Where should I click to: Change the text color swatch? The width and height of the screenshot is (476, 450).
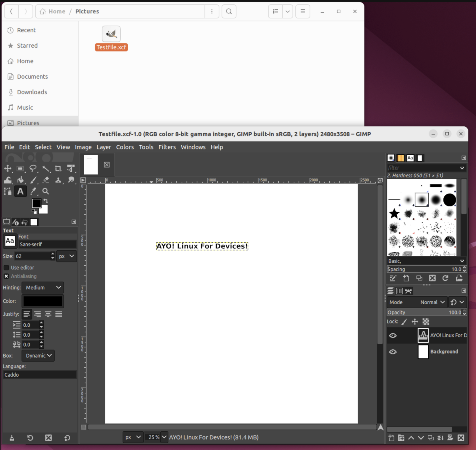(42, 301)
